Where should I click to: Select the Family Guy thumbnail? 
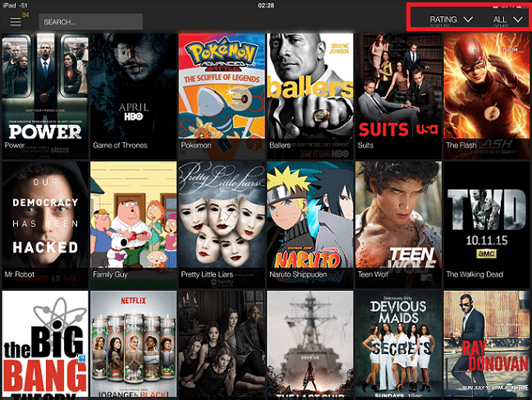pos(133,225)
